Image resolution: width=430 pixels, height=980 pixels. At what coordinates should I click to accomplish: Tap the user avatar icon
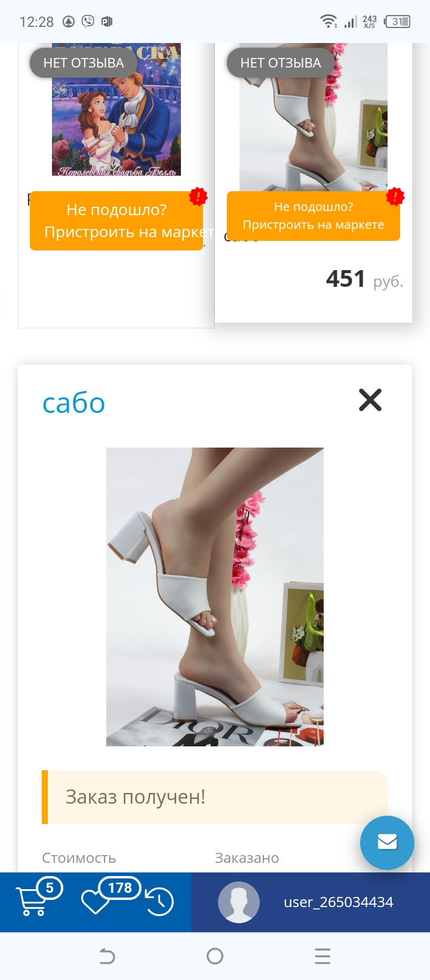(239, 902)
